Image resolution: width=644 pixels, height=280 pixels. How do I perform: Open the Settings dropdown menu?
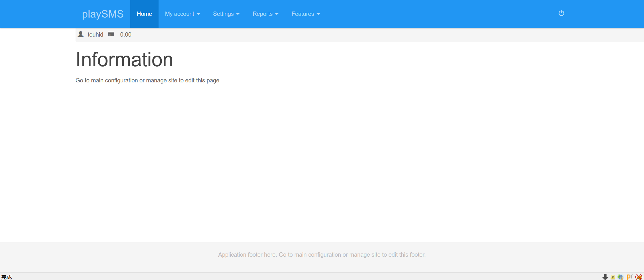point(226,14)
